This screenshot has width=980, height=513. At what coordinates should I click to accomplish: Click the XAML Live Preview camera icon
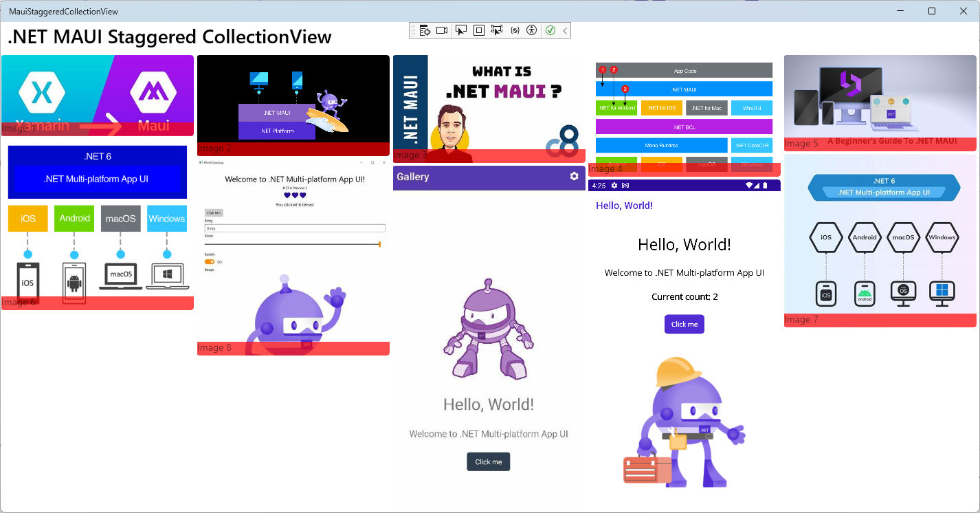click(x=442, y=30)
